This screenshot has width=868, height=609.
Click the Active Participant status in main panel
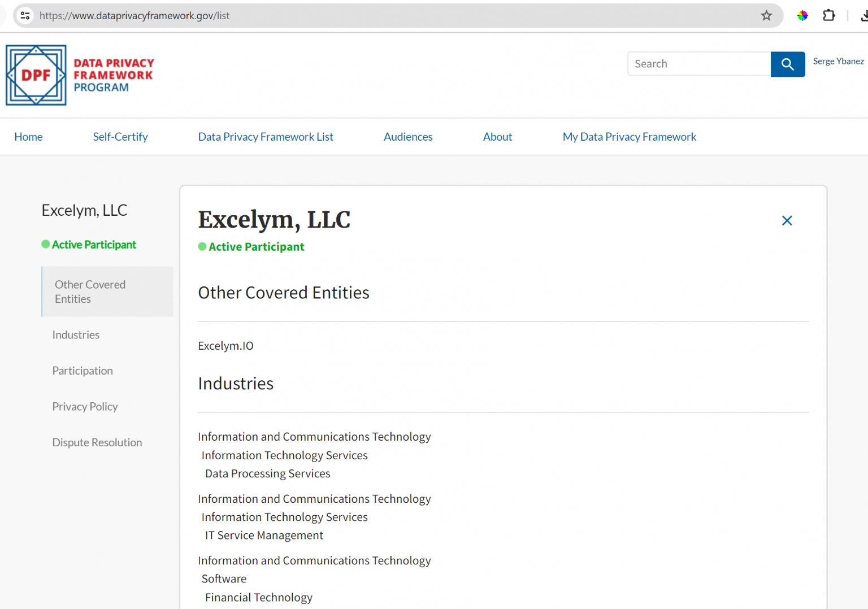point(251,247)
